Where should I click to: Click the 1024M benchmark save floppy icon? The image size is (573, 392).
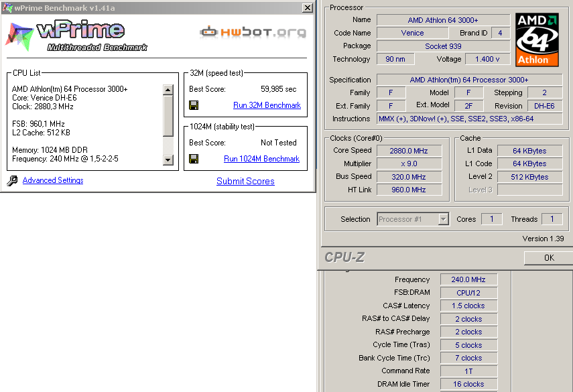pyautogui.click(x=194, y=159)
